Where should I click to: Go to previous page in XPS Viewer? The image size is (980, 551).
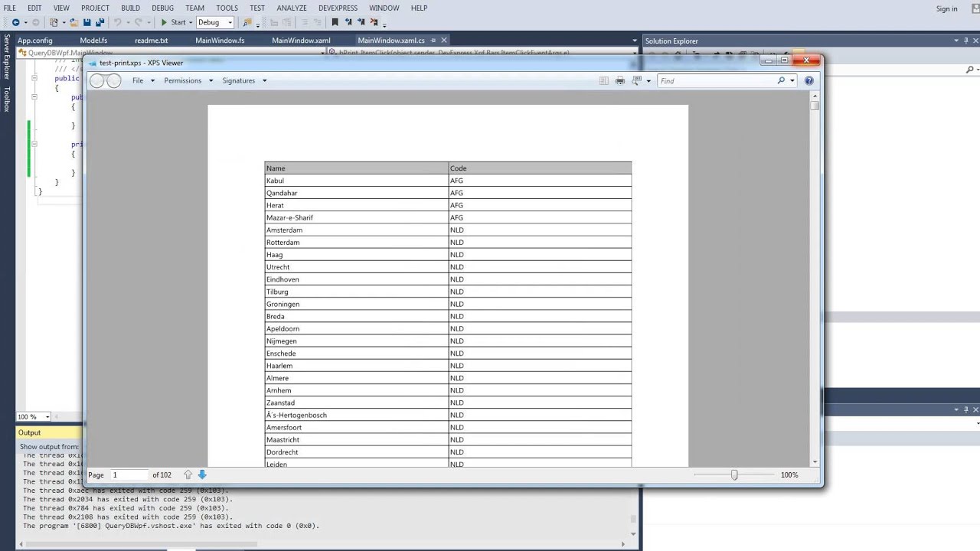188,474
